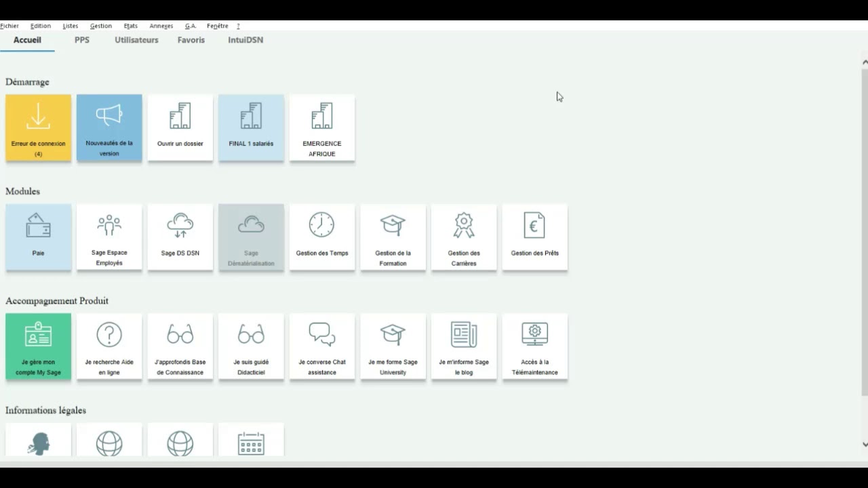
Task: Select the Sage Dématérialisation tile
Action: [251, 237]
